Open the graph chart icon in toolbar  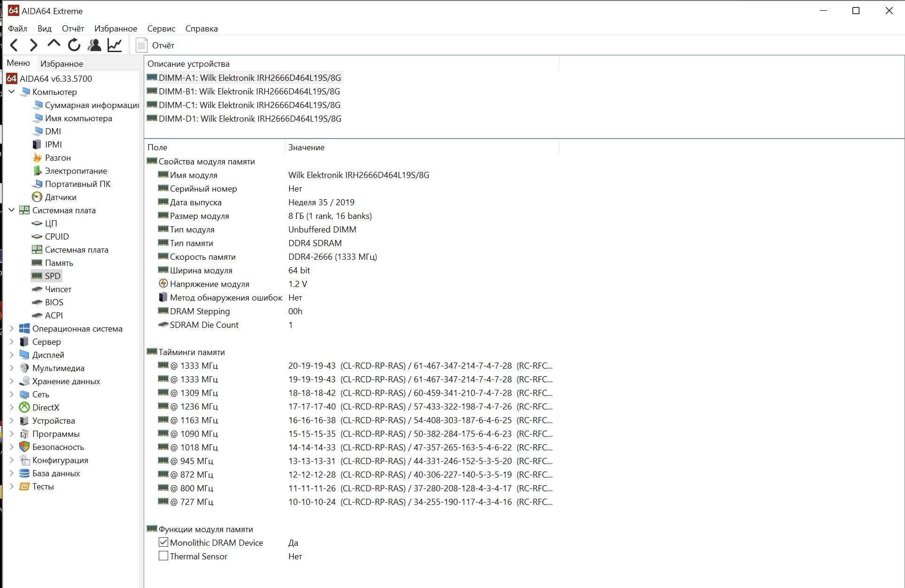pos(115,45)
